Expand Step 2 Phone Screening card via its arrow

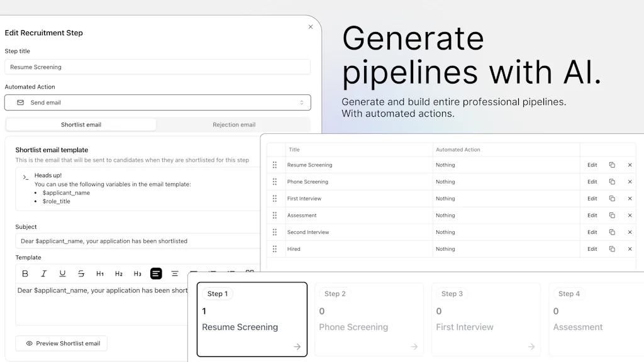coord(414,346)
